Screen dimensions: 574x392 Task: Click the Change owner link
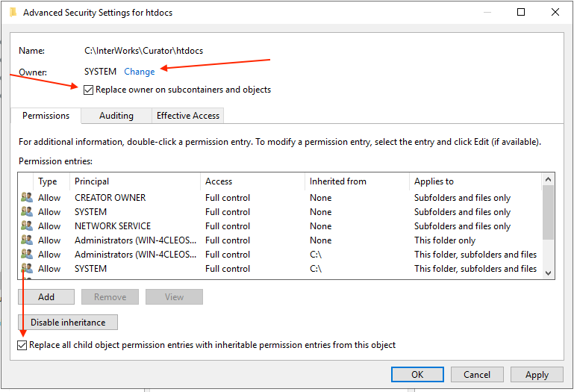click(140, 72)
